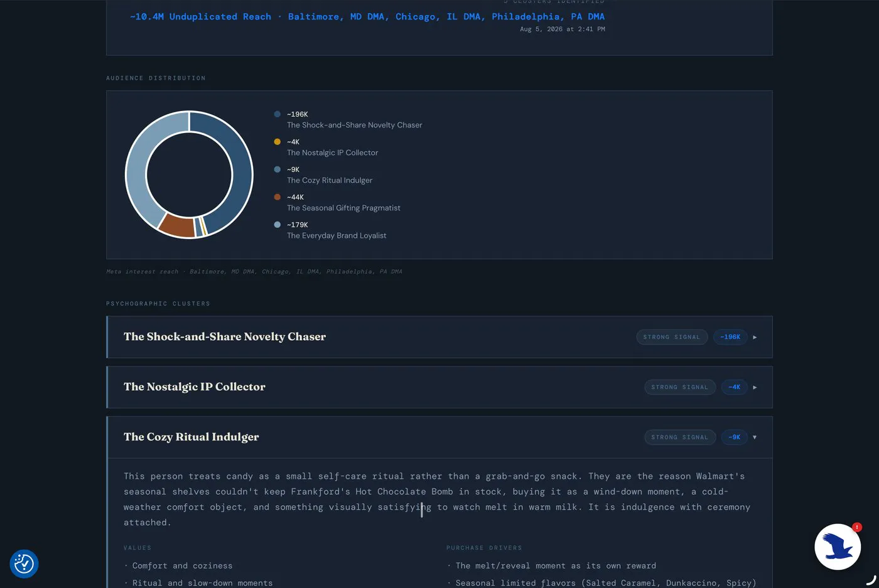Click the ~179K legend value

coord(298,225)
